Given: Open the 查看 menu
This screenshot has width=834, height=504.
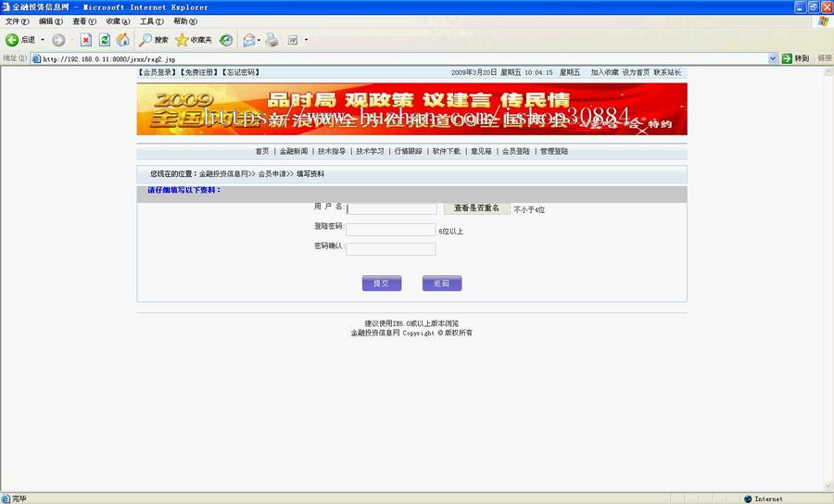Looking at the screenshot, I should tap(84, 21).
